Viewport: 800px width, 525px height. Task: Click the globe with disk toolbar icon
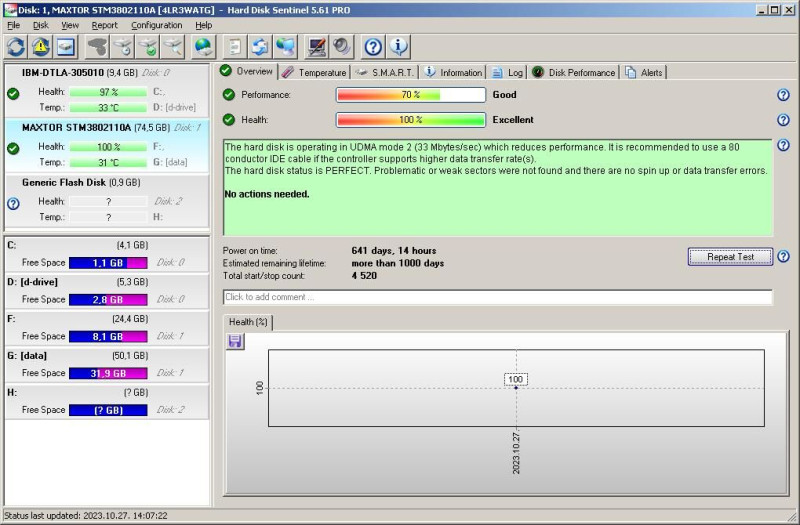pyautogui.click(x=204, y=47)
